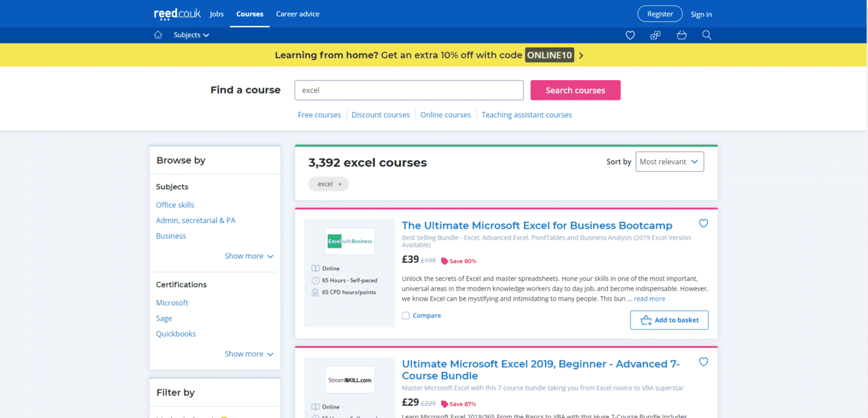Screen dimensions: 868x418
Task: Click the reed.co.uk logo
Action: (x=176, y=14)
